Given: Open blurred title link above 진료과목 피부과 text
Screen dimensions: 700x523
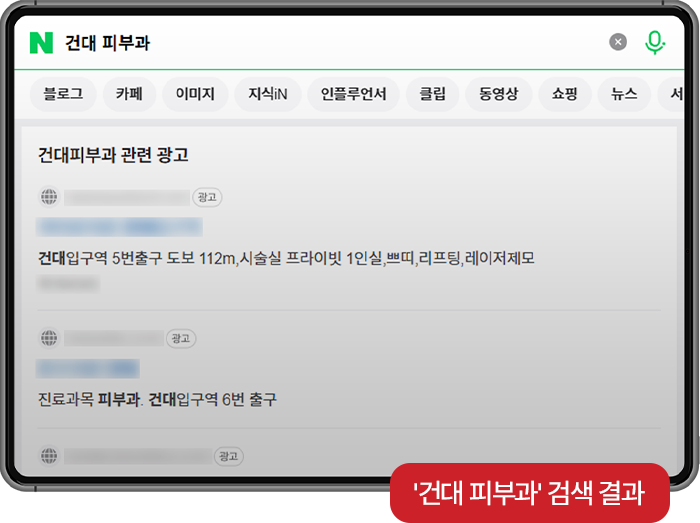Looking at the screenshot, I should (x=88, y=369).
